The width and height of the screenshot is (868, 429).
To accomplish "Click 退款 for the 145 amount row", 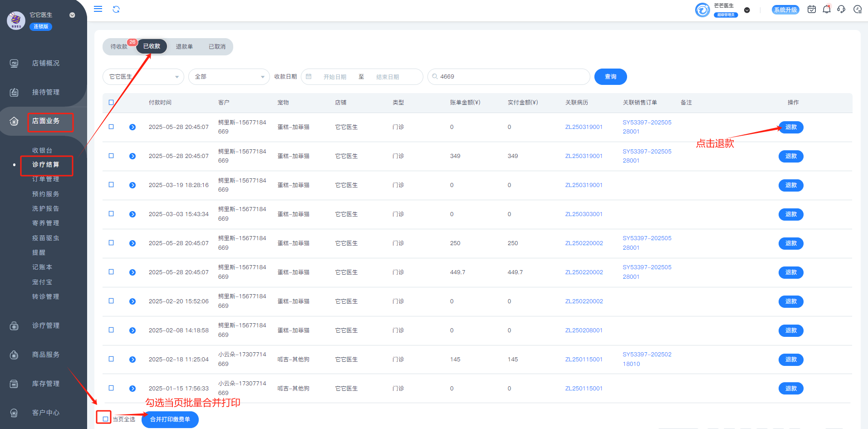I will pos(791,360).
